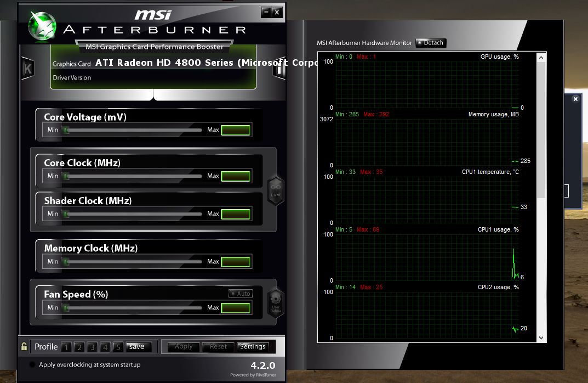The image size is (588, 383).
Task: Toggle Apply overclocking at system startup
Action: click(32, 364)
